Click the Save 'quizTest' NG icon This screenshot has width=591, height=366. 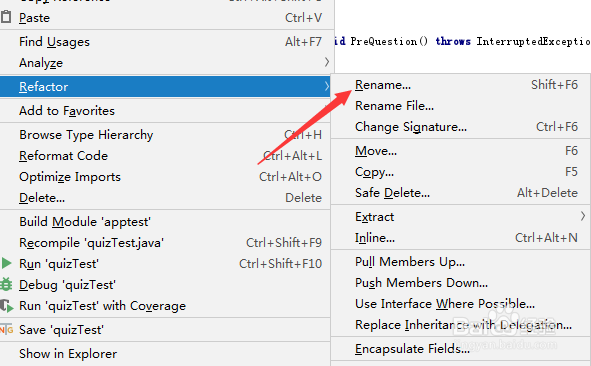pos(6,330)
